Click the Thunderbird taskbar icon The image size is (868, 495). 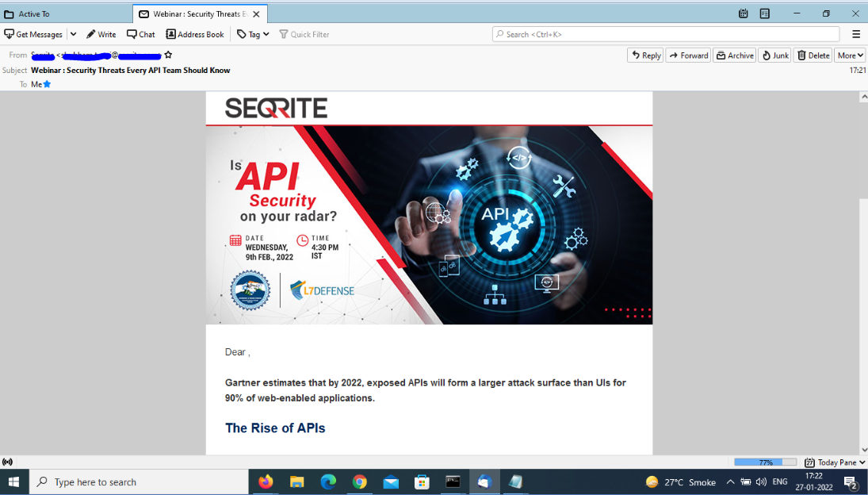click(484, 482)
